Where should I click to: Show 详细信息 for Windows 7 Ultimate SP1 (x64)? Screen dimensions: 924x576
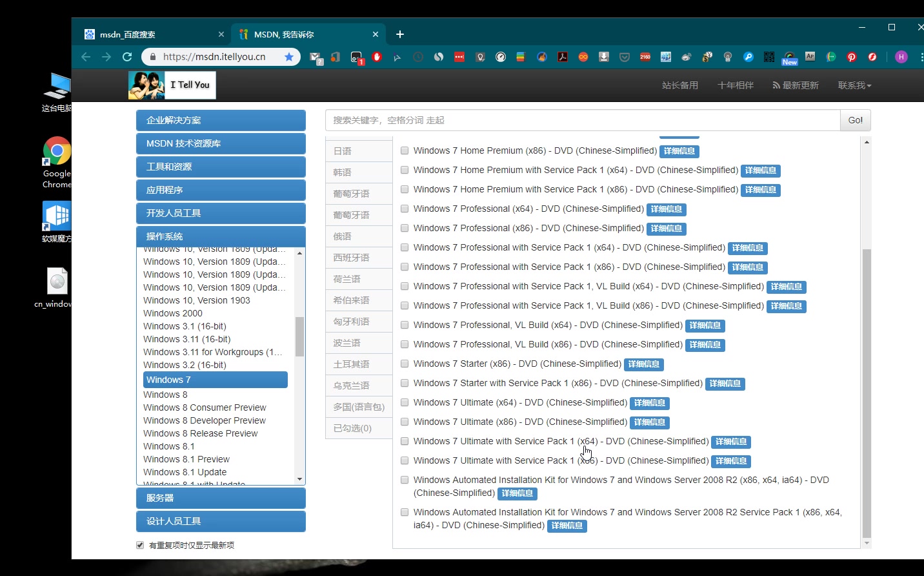[x=731, y=442]
